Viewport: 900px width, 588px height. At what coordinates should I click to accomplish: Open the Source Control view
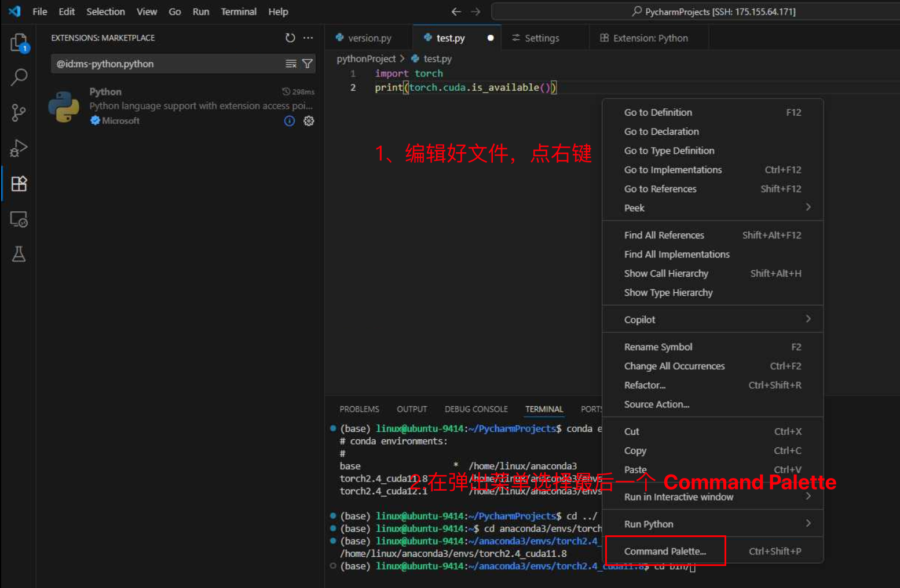click(19, 113)
